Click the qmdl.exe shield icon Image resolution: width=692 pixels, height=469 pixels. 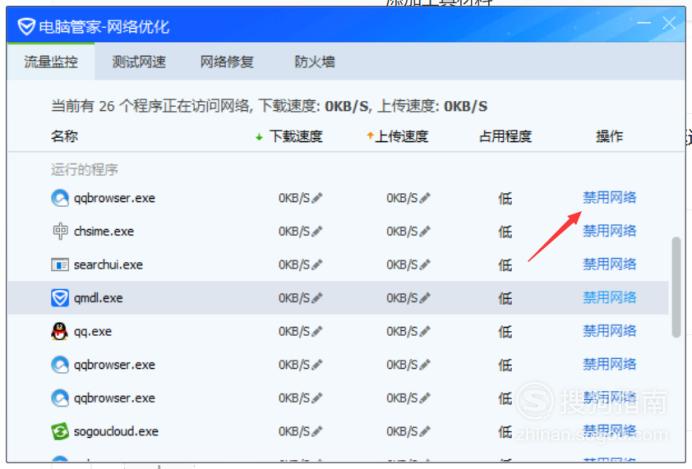click(60, 298)
